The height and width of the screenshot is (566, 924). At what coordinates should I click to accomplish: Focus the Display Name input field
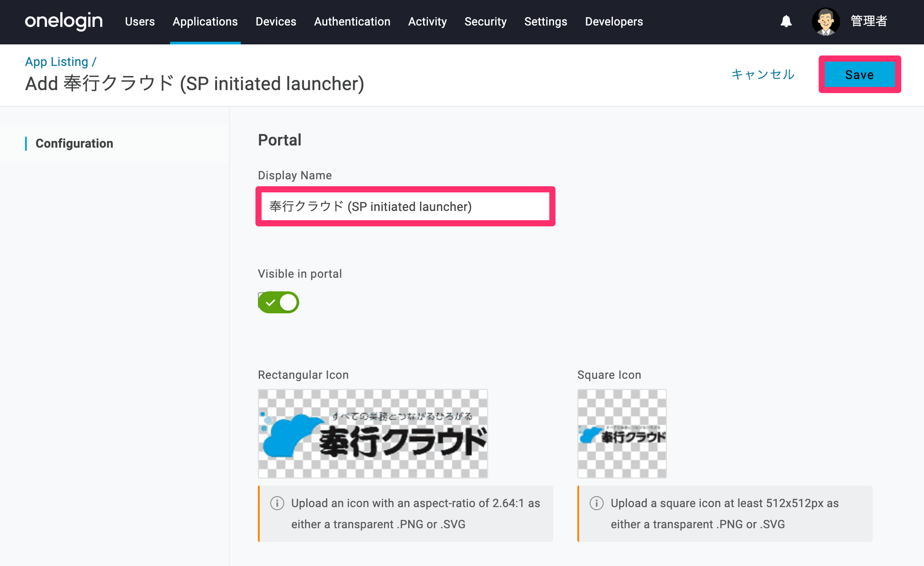405,207
